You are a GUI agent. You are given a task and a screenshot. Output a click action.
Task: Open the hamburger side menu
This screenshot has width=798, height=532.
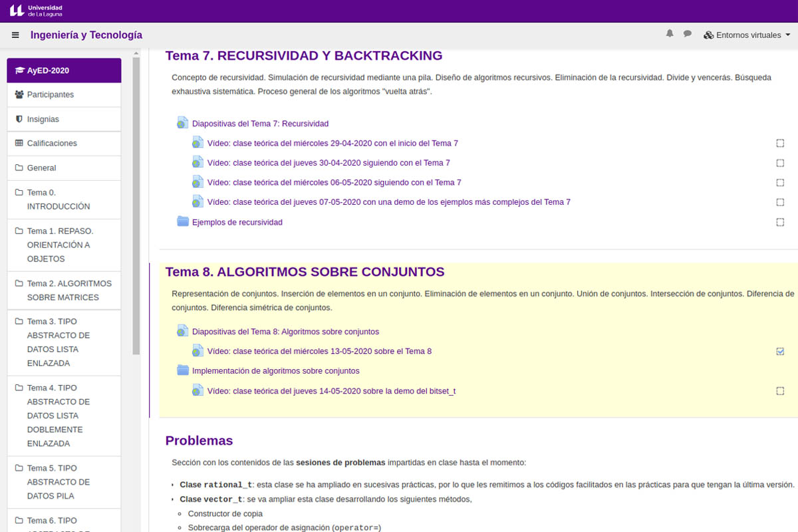pyautogui.click(x=15, y=35)
